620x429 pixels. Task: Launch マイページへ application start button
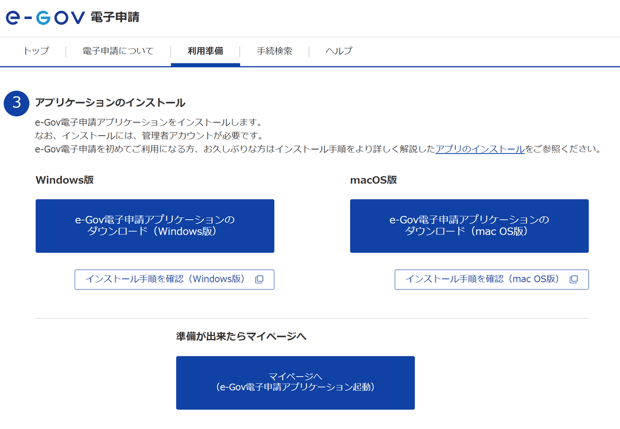point(295,383)
